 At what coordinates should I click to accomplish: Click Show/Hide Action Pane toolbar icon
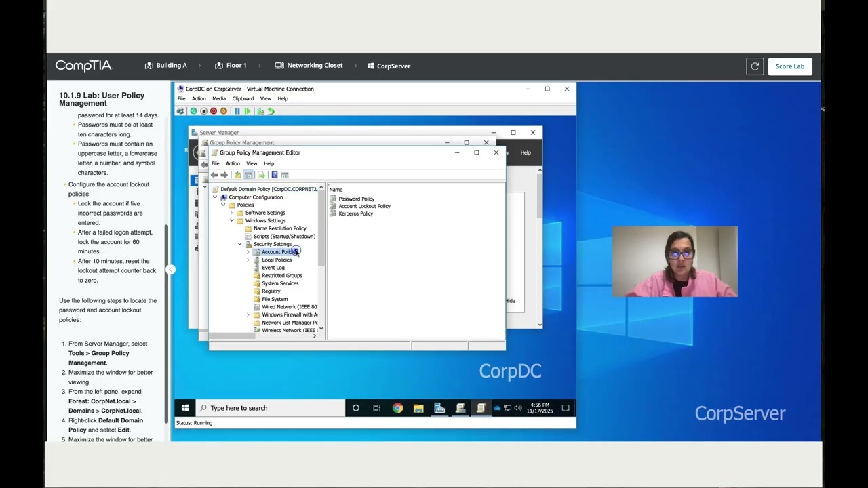[285, 175]
